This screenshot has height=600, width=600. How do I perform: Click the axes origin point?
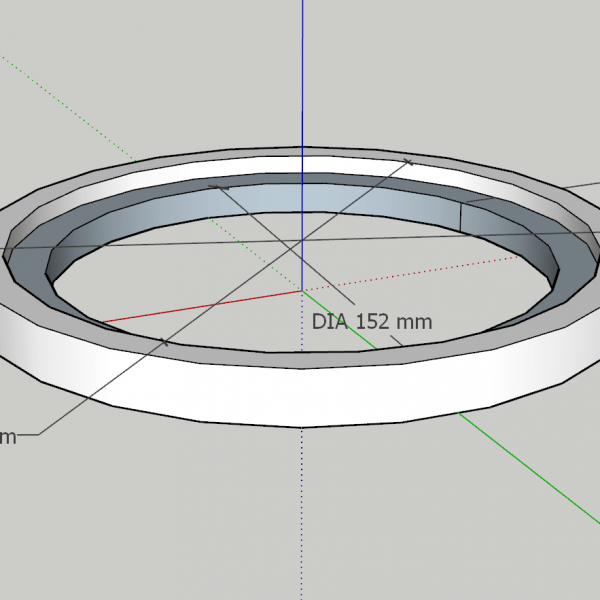pos(302,291)
